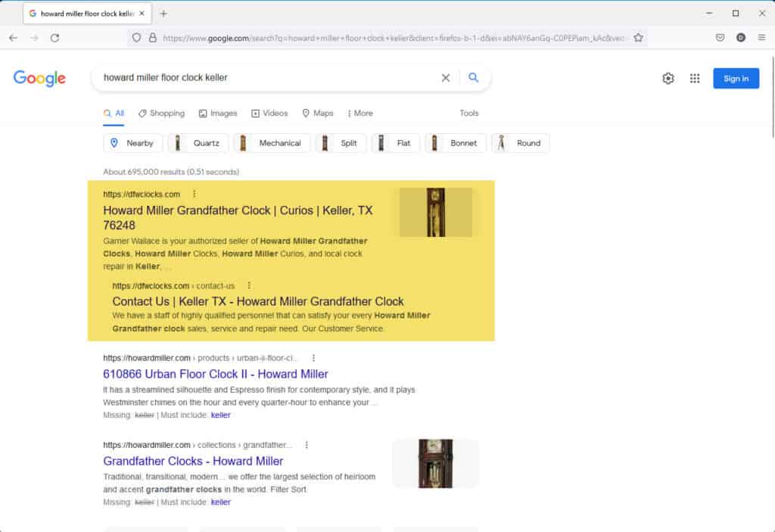Click the padlock site security icon
The width and height of the screenshot is (775, 532).
tap(153, 38)
